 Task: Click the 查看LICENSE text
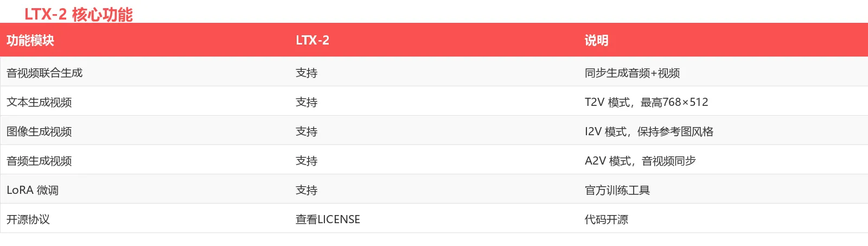pos(328,219)
